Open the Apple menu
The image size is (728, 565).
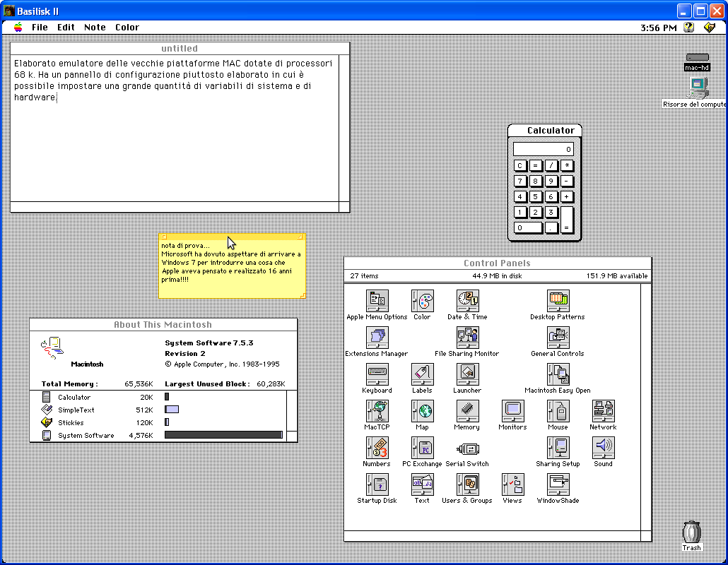(18, 27)
